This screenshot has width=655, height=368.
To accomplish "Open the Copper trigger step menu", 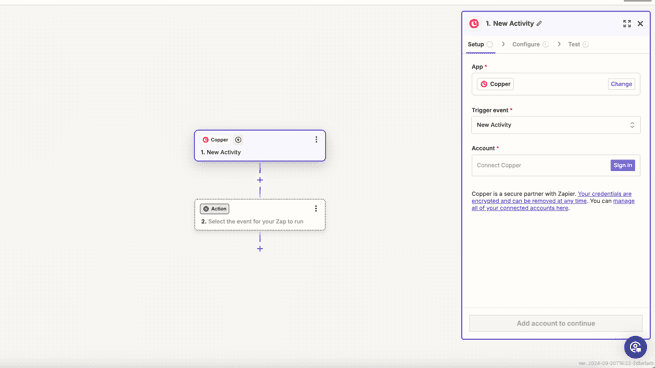I will [x=316, y=140].
